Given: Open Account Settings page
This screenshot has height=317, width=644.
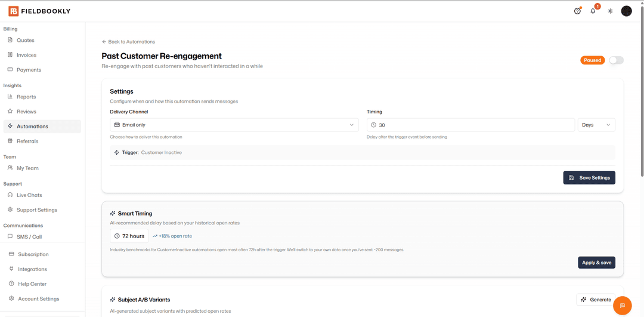Looking at the screenshot, I should click(x=42, y=298).
